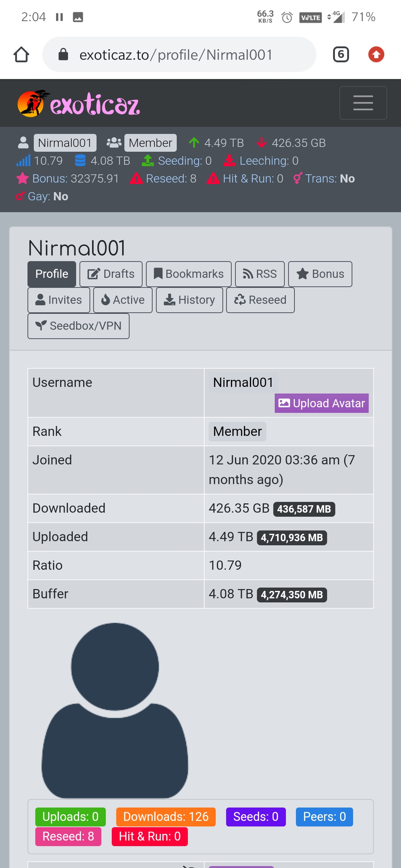
Task: Open the Bookmarks tab
Action: point(189,274)
